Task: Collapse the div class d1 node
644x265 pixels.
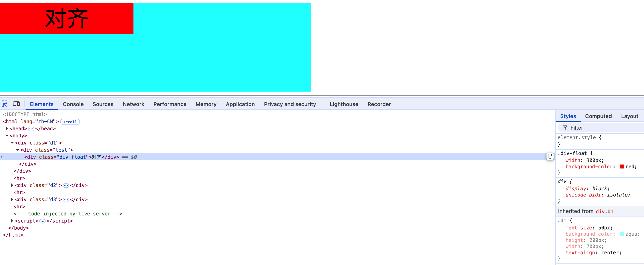Action: [12, 143]
